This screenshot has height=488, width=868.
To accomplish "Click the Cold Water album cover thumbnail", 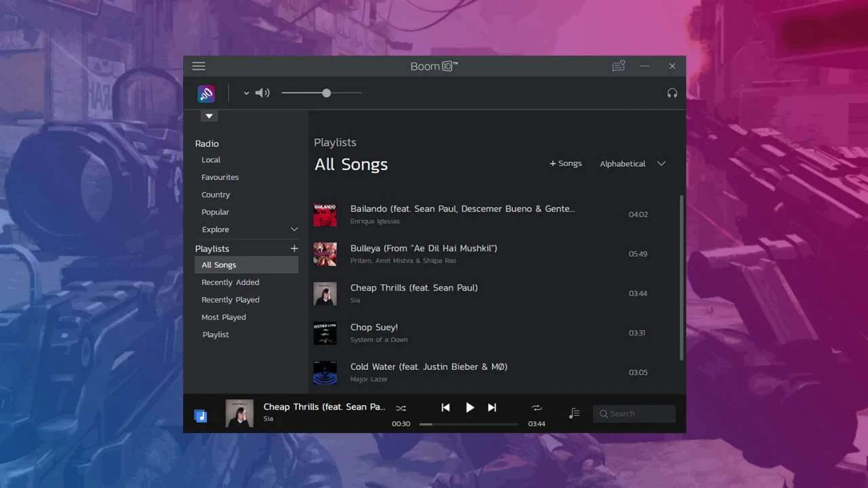I will tap(325, 373).
